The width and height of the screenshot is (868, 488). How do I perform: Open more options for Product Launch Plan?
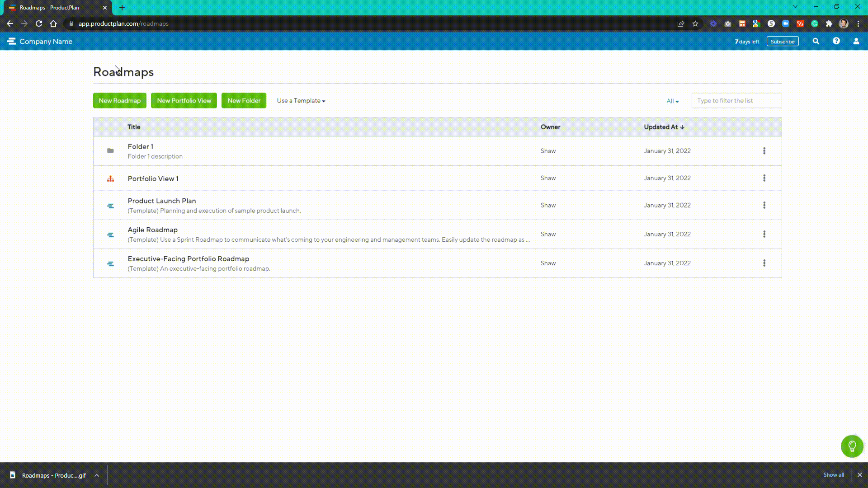coord(764,205)
